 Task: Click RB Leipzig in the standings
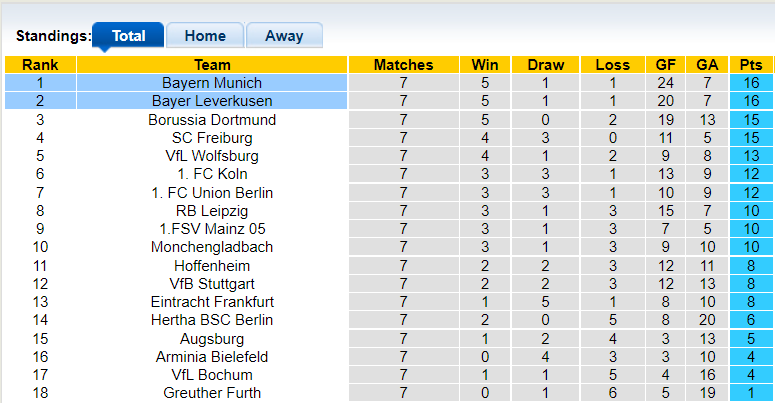[x=212, y=211]
